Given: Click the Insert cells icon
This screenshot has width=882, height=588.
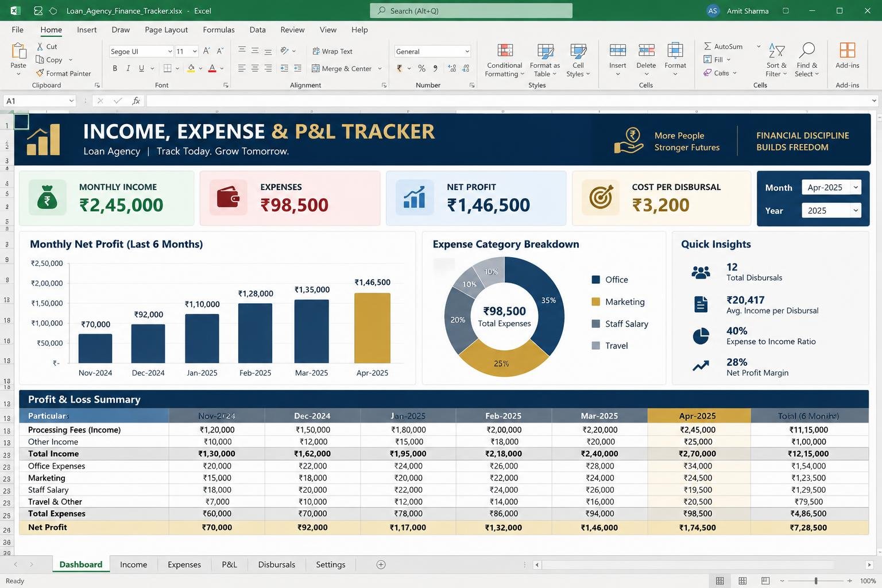Looking at the screenshot, I should coord(618,51).
